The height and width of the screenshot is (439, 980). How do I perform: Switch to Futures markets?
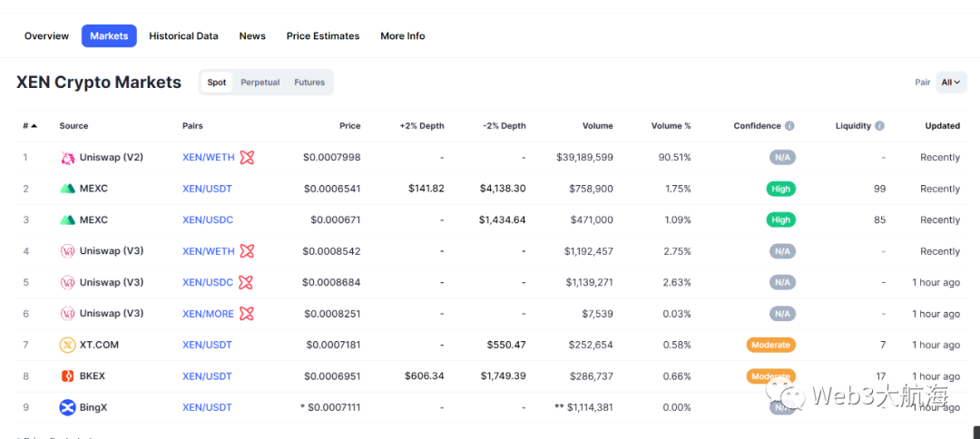(309, 83)
